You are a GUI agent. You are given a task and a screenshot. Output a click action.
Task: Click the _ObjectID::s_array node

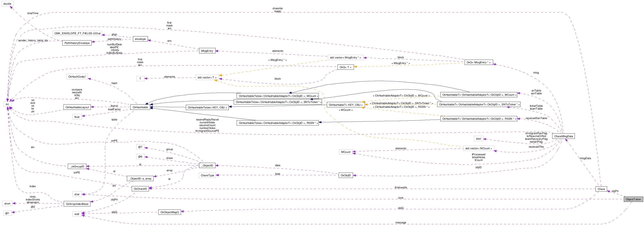pos(140,178)
